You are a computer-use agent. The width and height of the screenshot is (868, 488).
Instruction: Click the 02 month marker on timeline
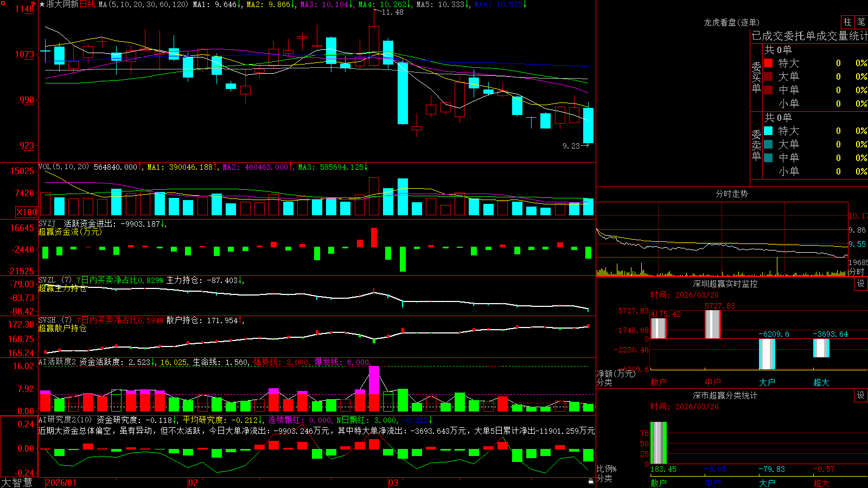pyautogui.click(x=193, y=483)
